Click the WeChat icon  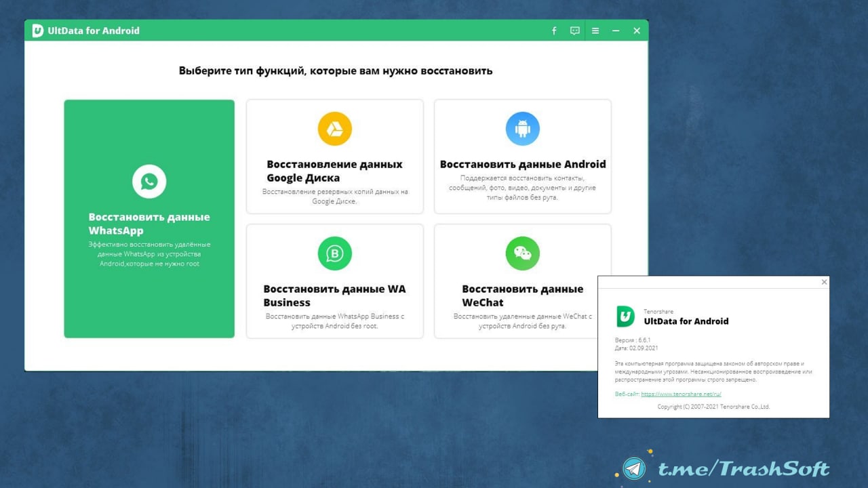pyautogui.click(x=523, y=253)
